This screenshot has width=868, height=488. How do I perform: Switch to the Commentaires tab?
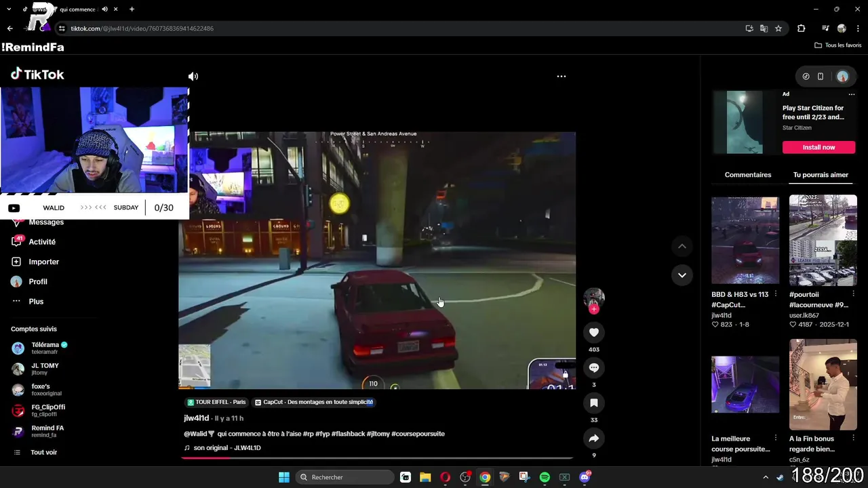click(x=748, y=175)
